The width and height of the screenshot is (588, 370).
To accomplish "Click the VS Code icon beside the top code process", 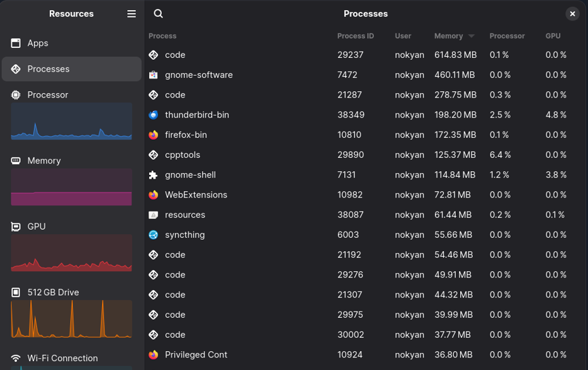I will click(x=152, y=55).
